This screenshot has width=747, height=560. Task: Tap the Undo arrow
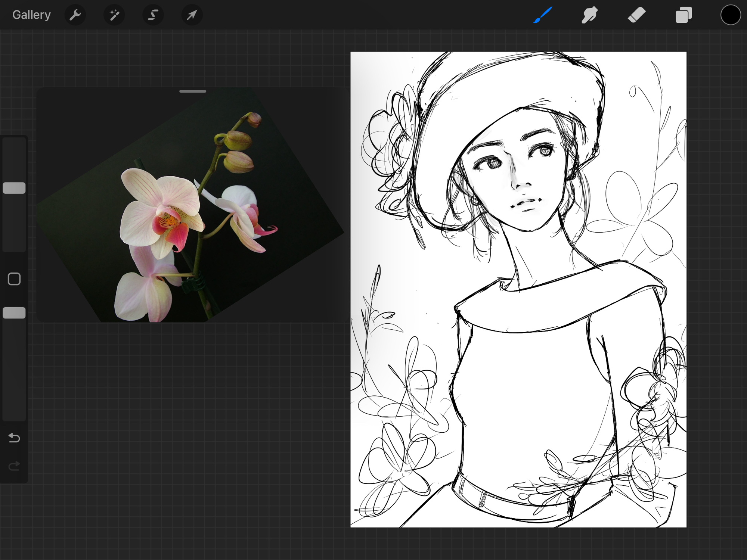pos(14,438)
